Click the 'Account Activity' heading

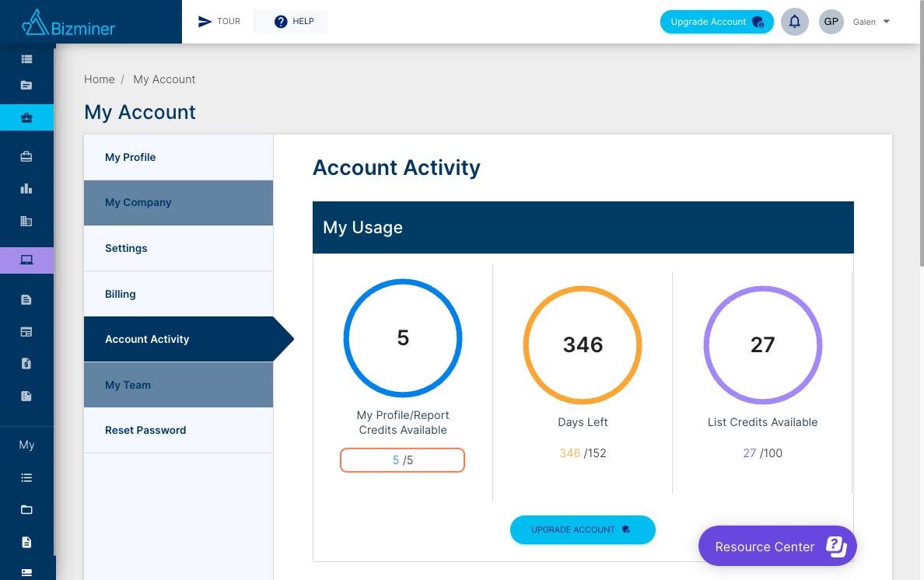397,168
